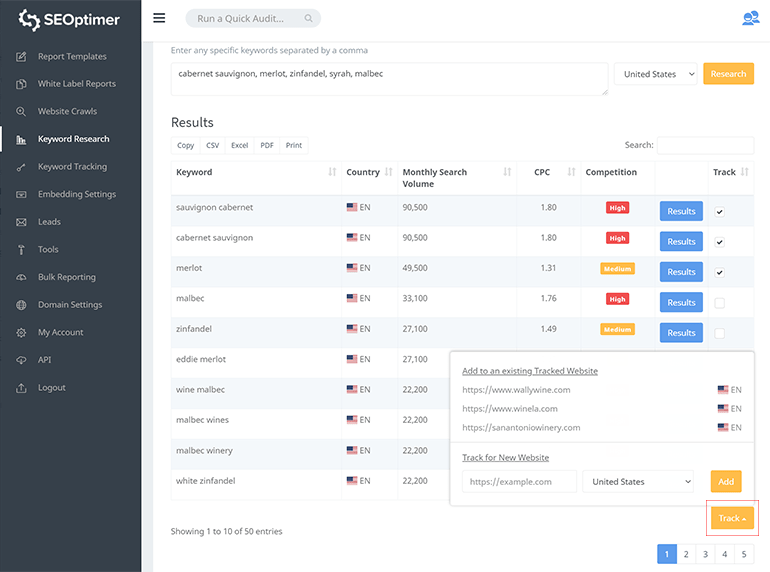Click the https://example.com website input field
The width and height of the screenshot is (770, 572).
[x=519, y=482]
